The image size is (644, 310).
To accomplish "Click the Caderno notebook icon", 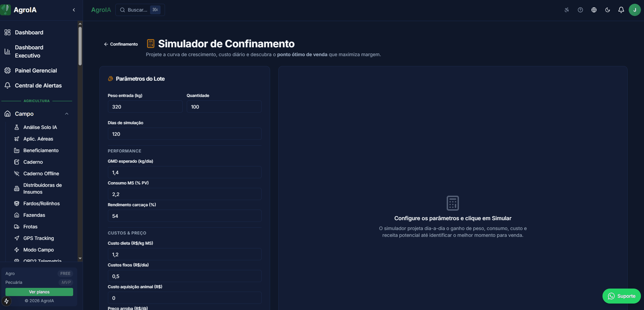I will tap(17, 162).
